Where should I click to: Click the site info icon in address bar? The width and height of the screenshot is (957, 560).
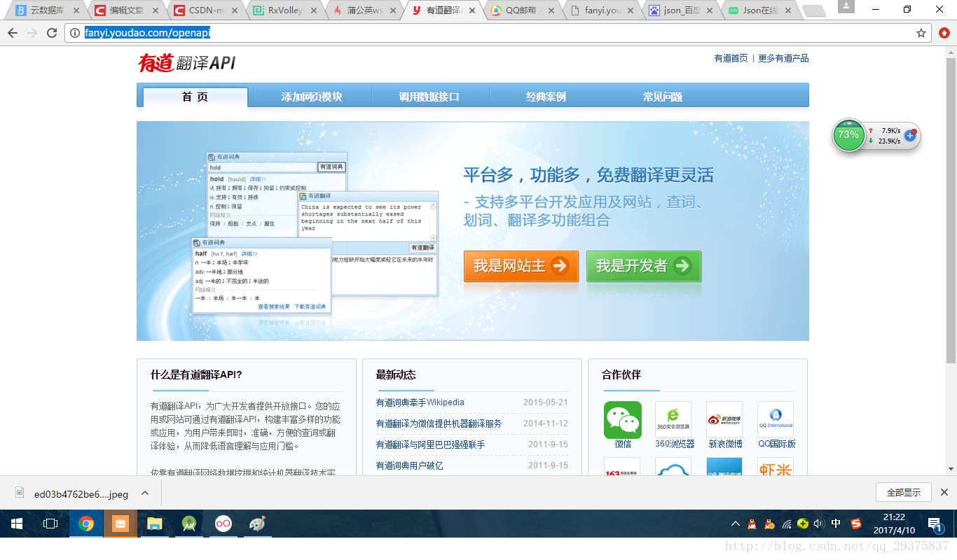tap(76, 33)
